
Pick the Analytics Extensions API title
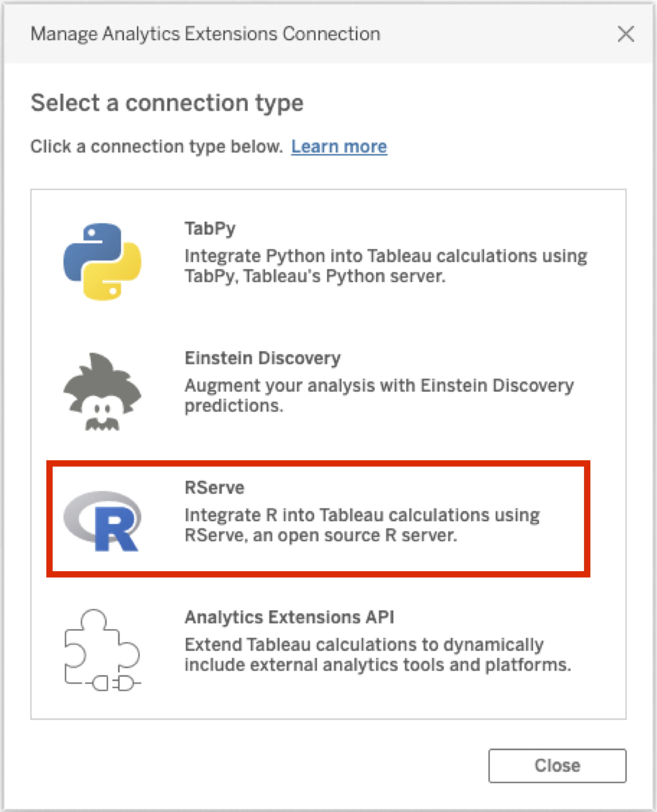[289, 617]
